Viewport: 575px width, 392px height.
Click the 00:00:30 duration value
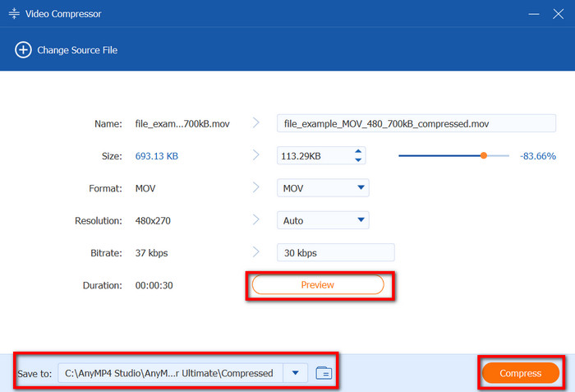[154, 285]
